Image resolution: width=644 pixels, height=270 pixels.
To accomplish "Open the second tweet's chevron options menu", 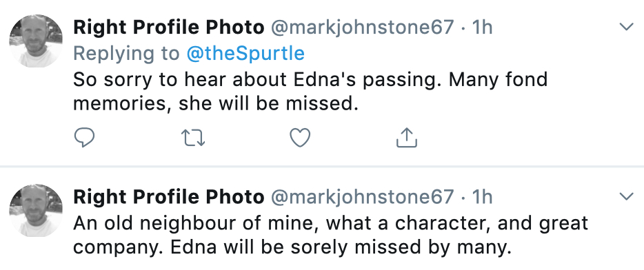I will (x=626, y=196).
